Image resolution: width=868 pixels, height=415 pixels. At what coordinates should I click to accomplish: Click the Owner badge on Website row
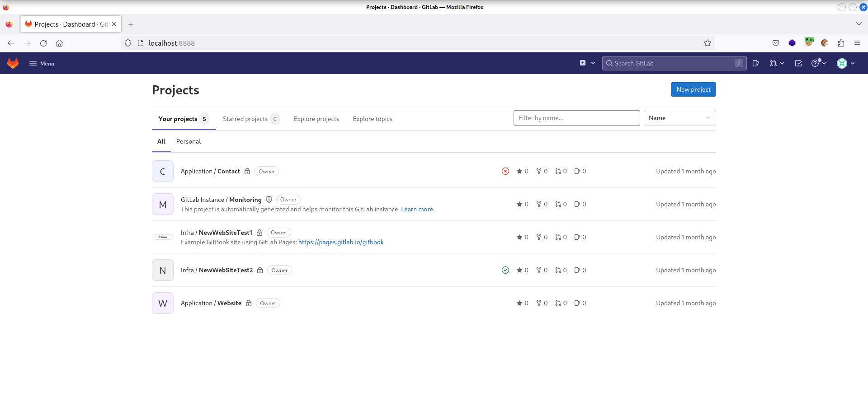coord(268,303)
